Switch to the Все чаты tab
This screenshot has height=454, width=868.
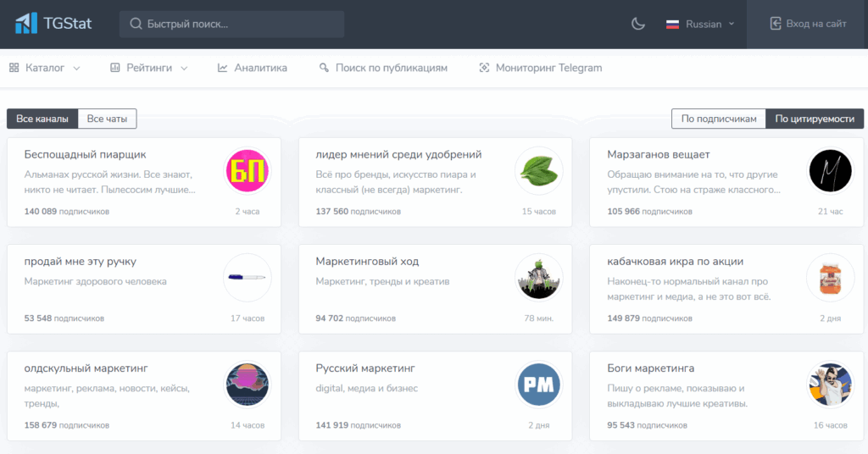107,119
